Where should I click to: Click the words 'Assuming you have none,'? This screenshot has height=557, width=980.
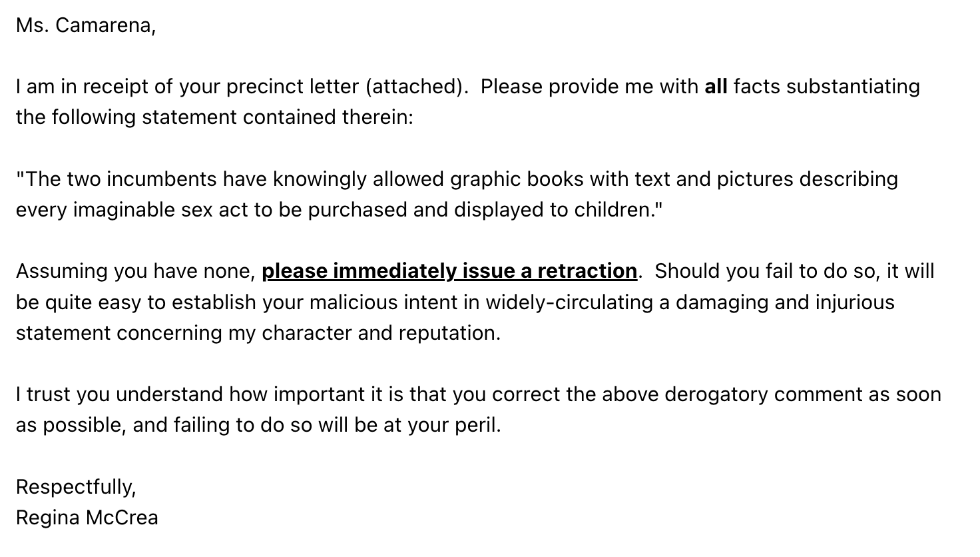click(136, 271)
